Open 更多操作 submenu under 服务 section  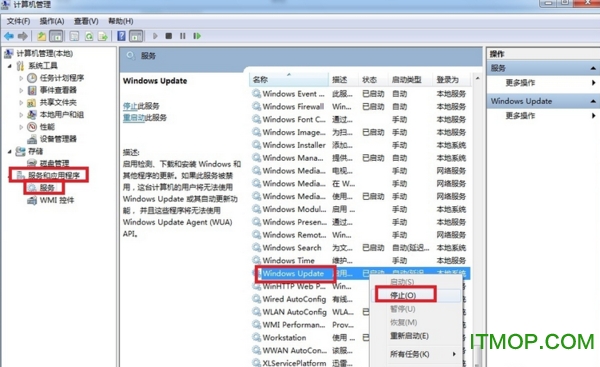[x=520, y=83]
